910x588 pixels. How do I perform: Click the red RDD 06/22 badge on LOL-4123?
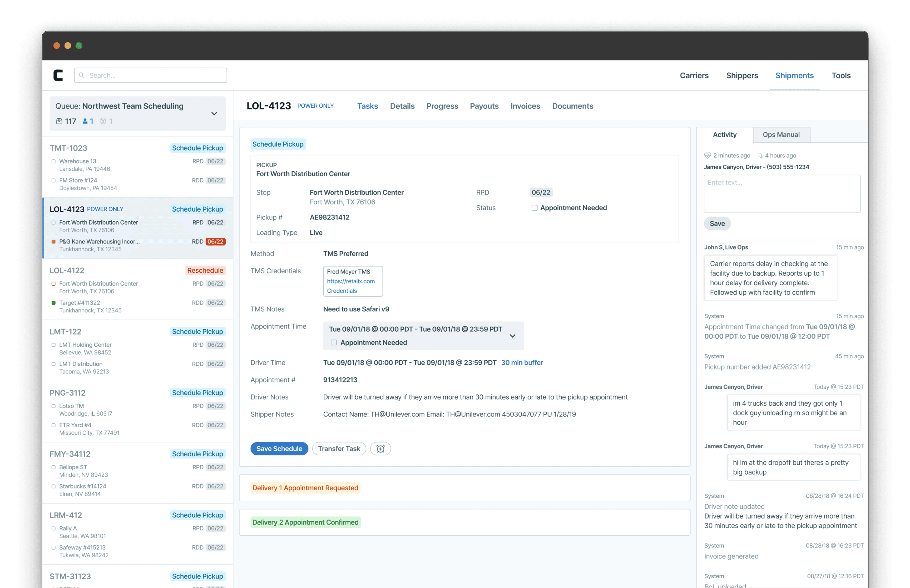click(215, 242)
